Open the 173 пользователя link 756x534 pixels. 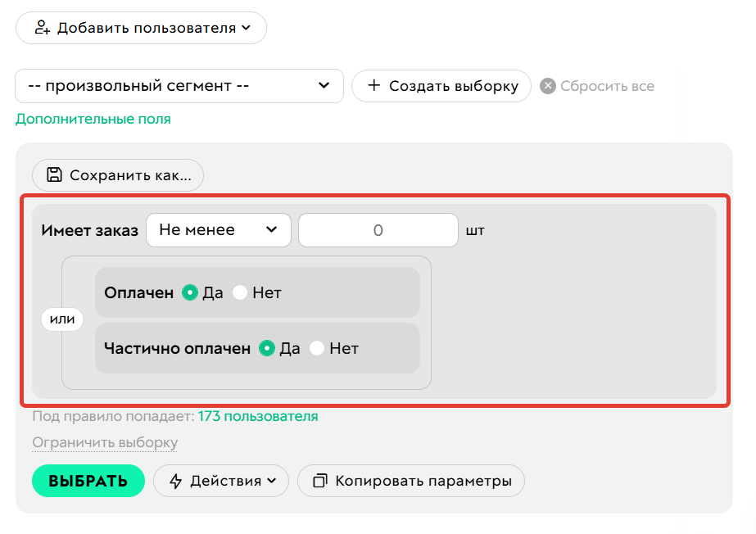(x=256, y=416)
